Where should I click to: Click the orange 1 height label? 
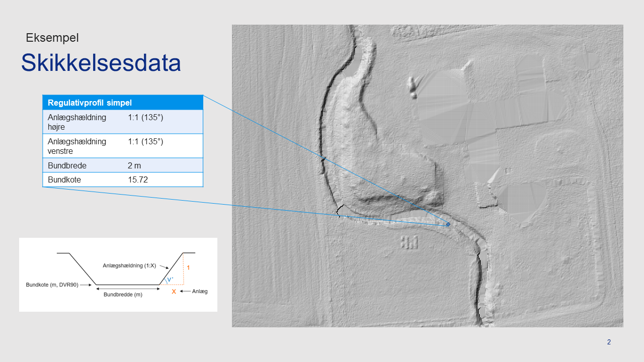click(188, 268)
